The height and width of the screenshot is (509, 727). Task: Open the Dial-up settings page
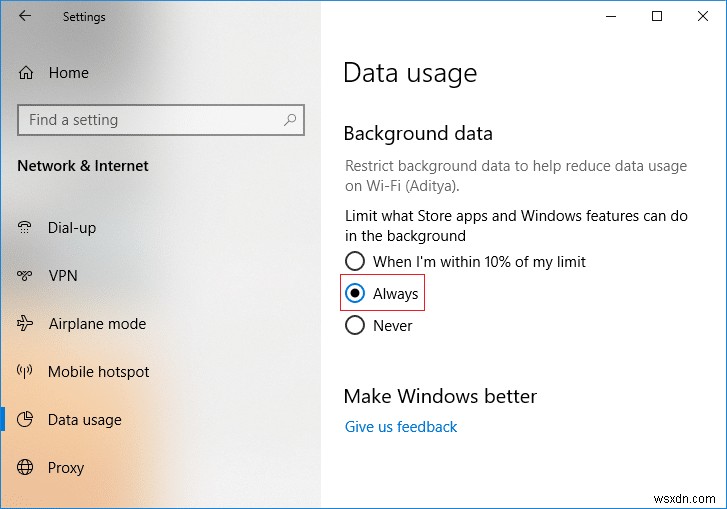pyautogui.click(x=72, y=228)
